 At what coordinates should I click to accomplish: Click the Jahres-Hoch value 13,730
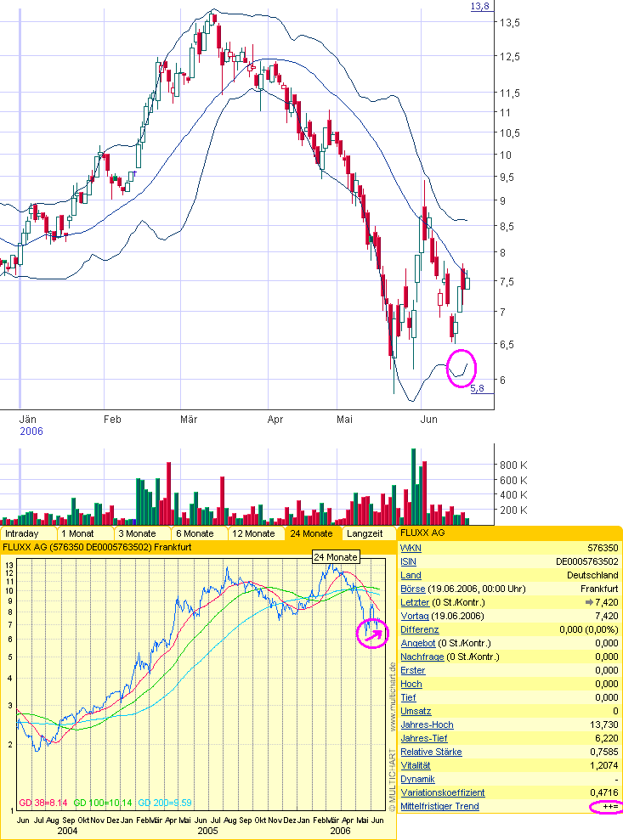tap(604, 724)
